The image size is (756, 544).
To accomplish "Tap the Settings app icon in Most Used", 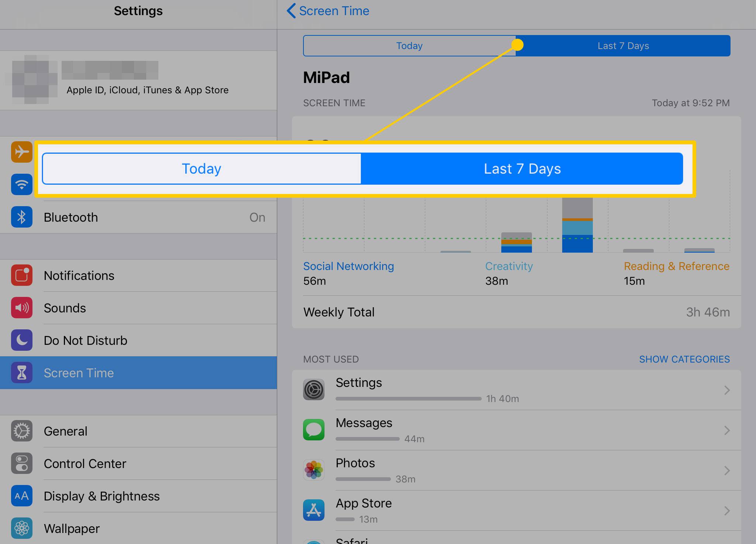I will click(314, 389).
